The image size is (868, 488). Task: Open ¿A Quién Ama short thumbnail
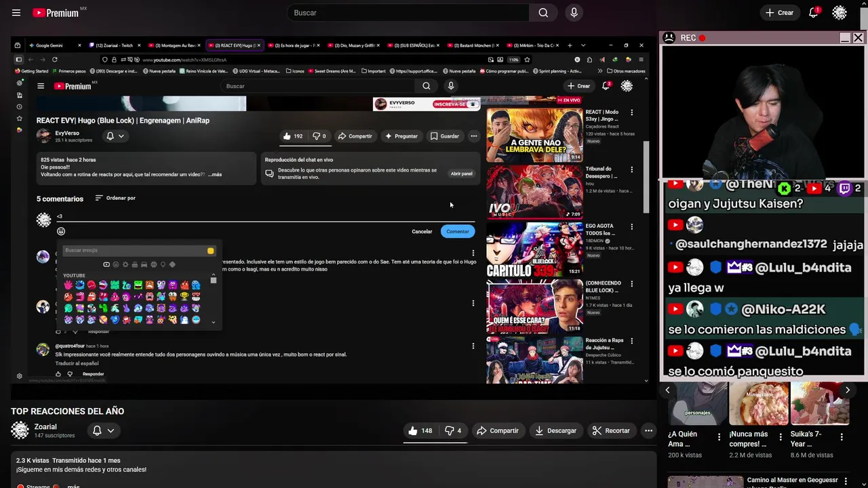point(698,404)
